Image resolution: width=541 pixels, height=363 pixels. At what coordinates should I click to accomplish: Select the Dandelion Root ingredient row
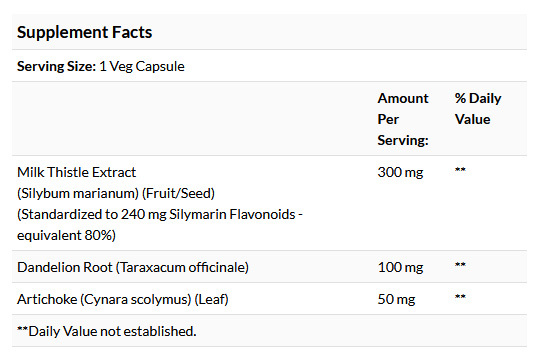pyautogui.click(x=269, y=267)
